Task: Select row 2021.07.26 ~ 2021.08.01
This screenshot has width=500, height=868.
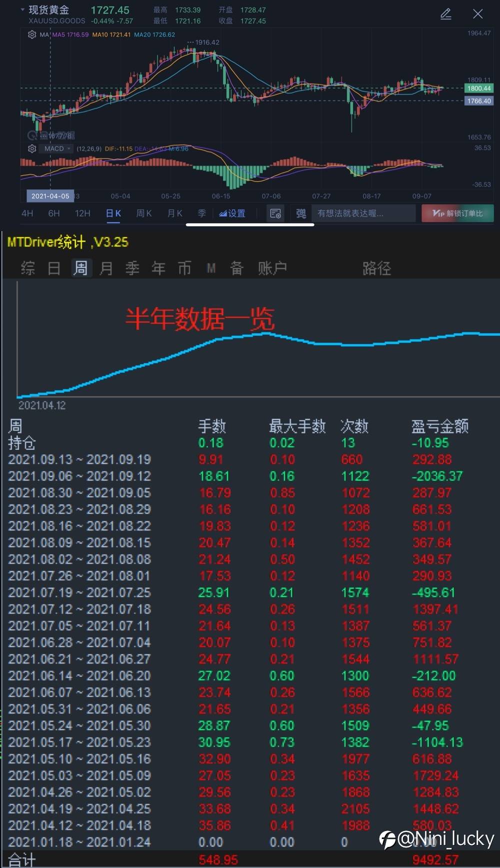Action: pos(250,576)
